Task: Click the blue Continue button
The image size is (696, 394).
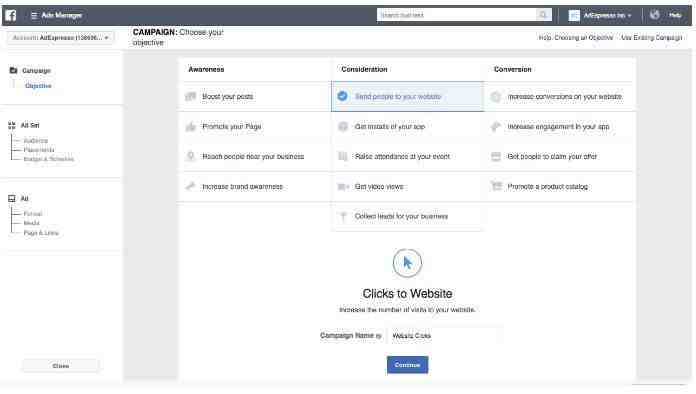Action: click(x=407, y=365)
